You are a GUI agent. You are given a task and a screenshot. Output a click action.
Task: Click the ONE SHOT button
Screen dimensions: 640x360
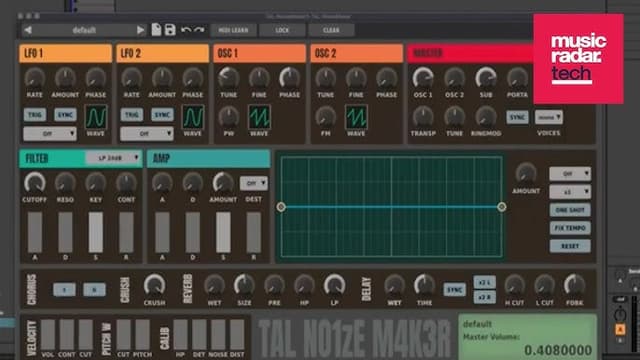point(570,210)
